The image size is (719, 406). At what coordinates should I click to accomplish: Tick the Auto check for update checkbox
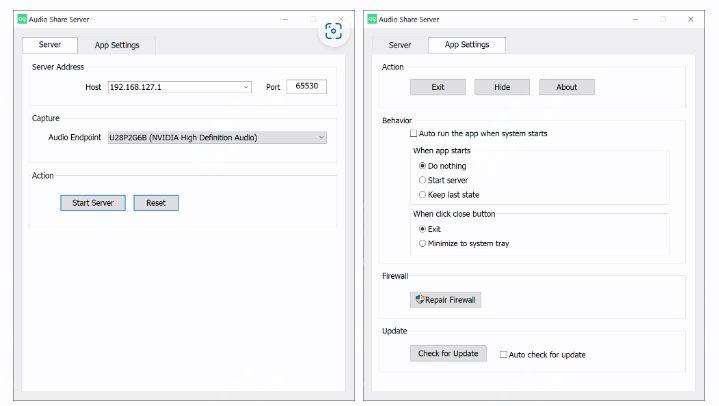503,354
